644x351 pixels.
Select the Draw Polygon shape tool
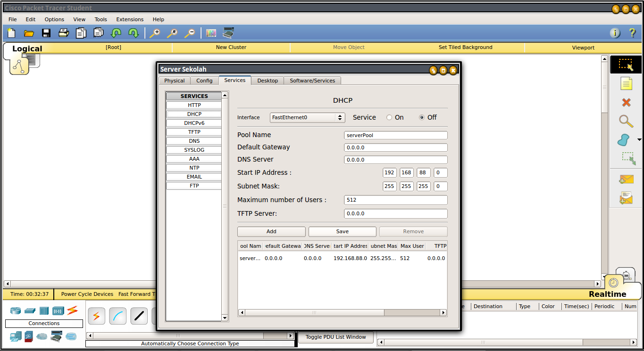(624, 140)
